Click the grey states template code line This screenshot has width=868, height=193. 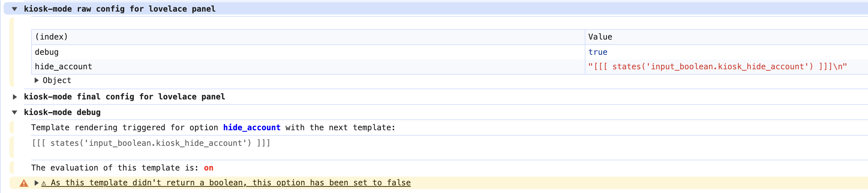click(151, 143)
